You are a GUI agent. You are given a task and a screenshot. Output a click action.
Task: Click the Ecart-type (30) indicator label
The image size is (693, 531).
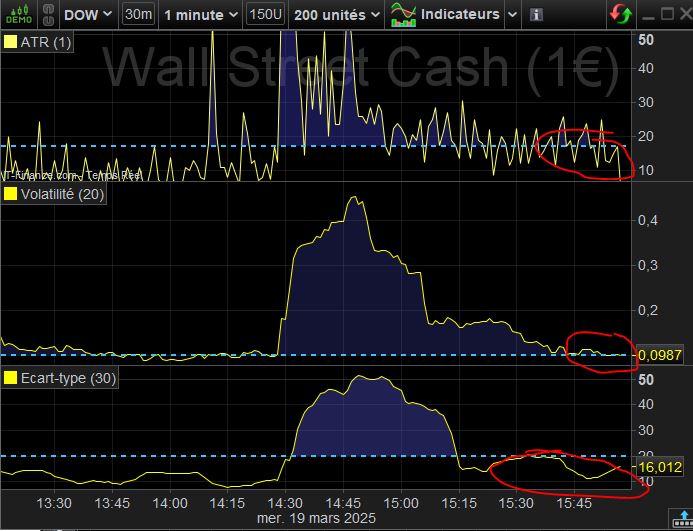[68, 378]
